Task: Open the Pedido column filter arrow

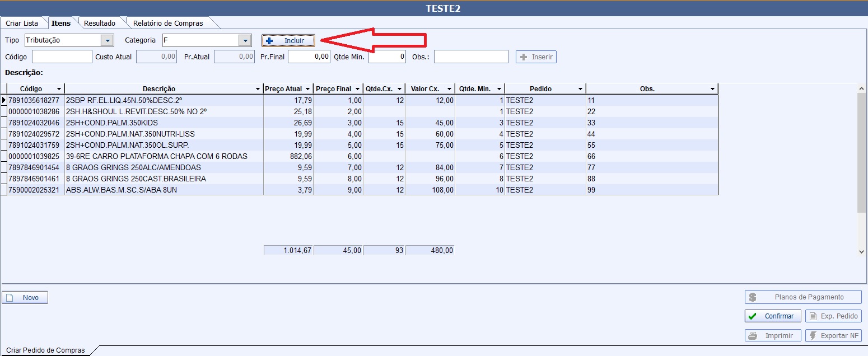Action: [x=580, y=89]
